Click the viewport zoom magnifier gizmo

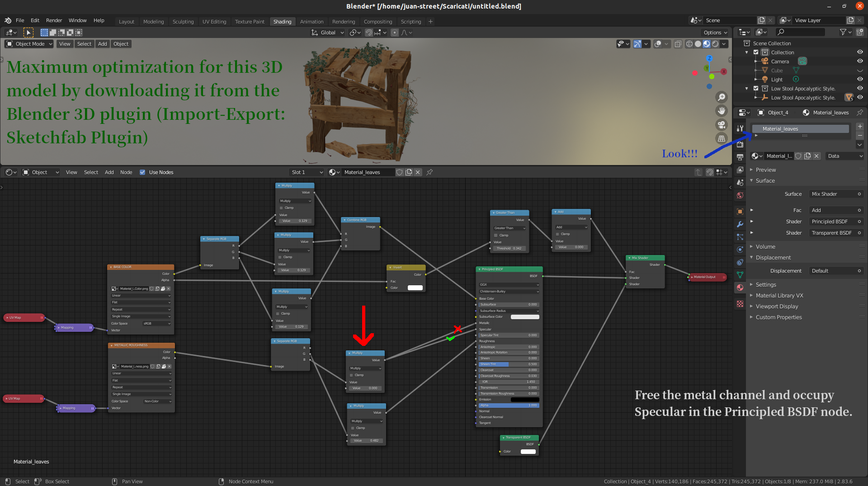point(722,97)
